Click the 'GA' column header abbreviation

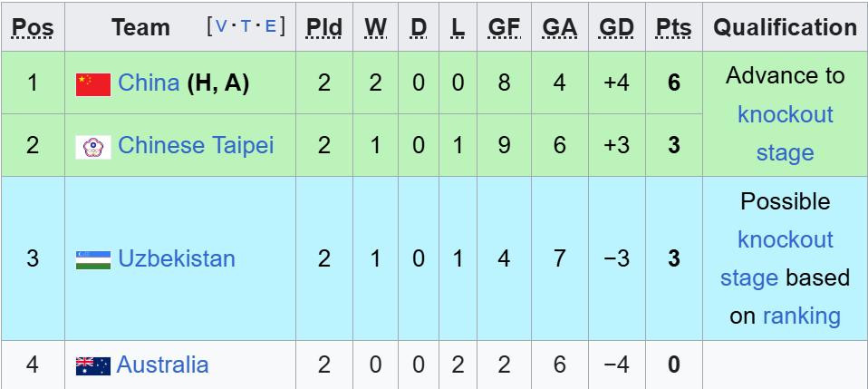[x=559, y=28]
